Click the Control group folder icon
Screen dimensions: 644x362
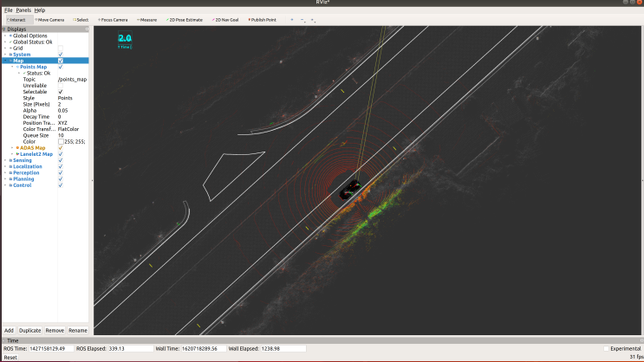pos(10,185)
